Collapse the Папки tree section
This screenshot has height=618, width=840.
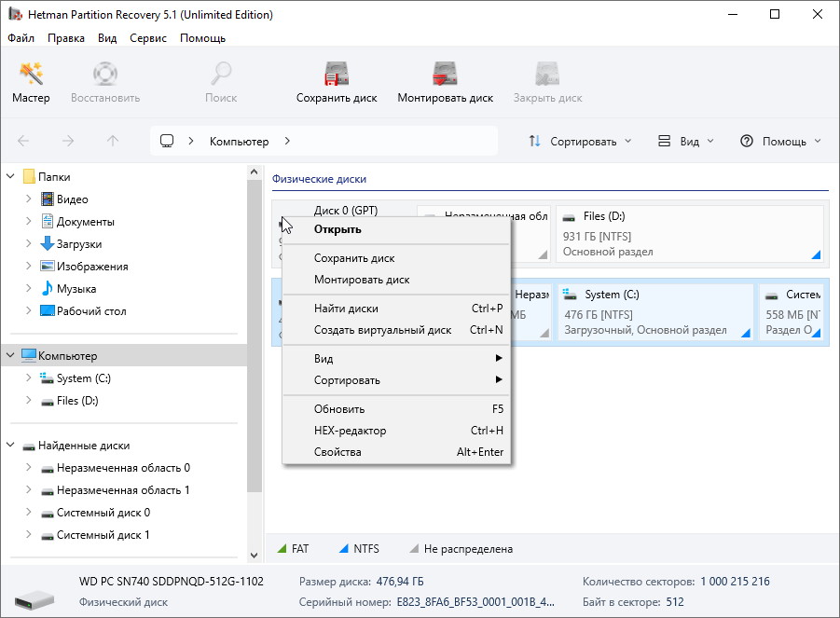10,176
